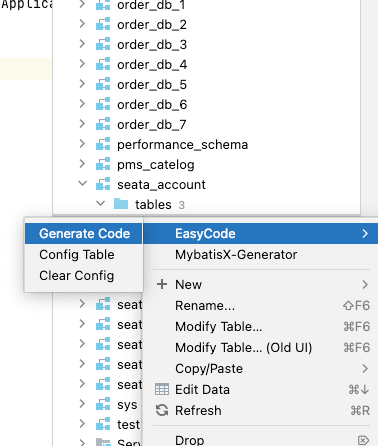The image size is (378, 446).
Task: Select order_db_4 in database tree
Action: click(x=152, y=65)
